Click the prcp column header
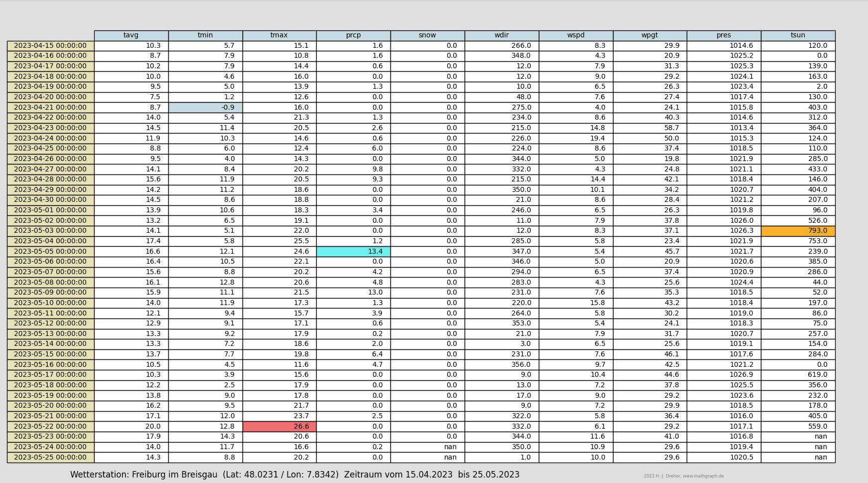This screenshot has height=483, width=868. coord(353,35)
